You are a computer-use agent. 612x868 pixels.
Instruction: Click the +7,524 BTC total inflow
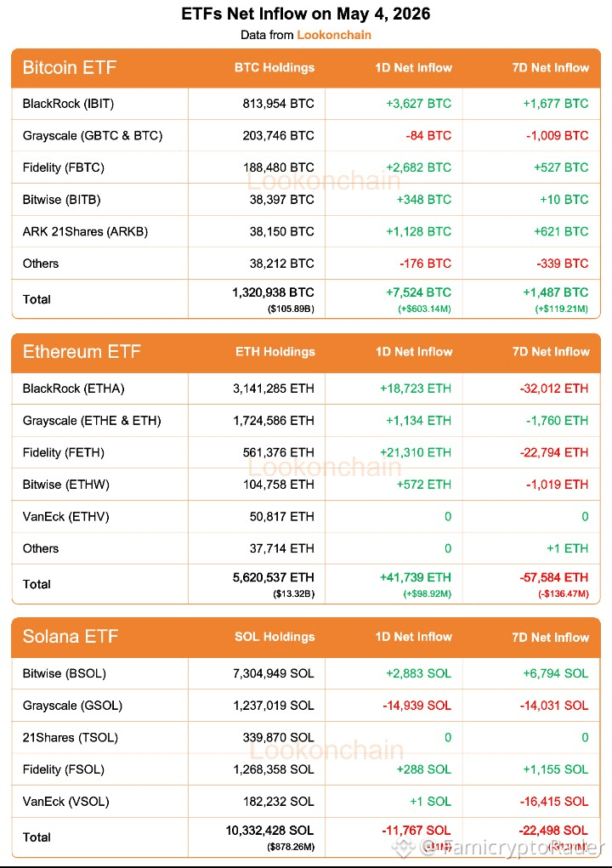[419, 292]
